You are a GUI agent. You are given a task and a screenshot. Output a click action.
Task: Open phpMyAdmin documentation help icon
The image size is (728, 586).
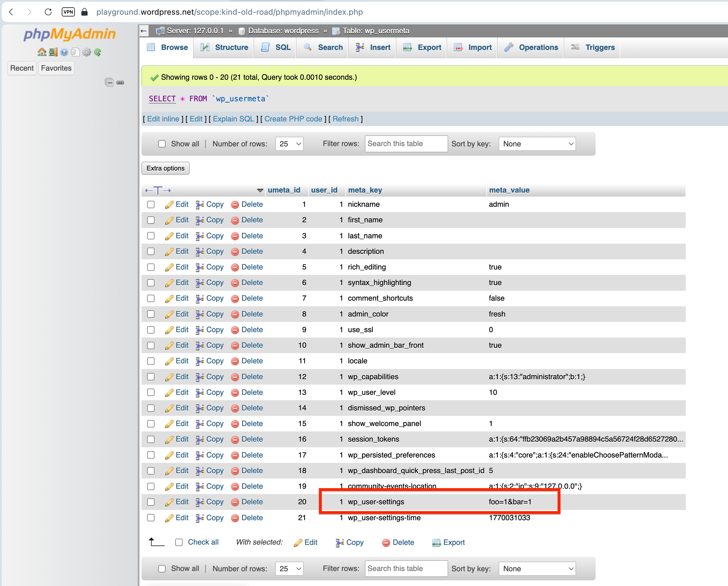click(64, 52)
